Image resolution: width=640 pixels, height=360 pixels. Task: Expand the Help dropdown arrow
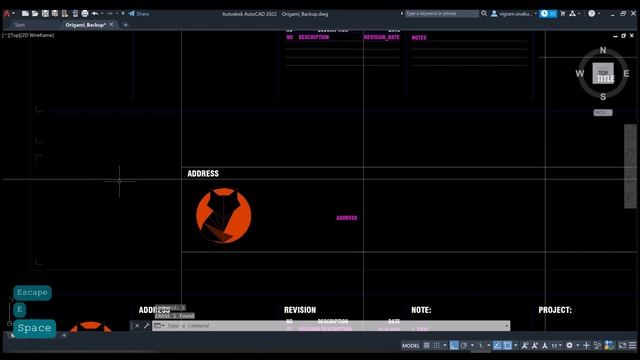[x=598, y=13]
